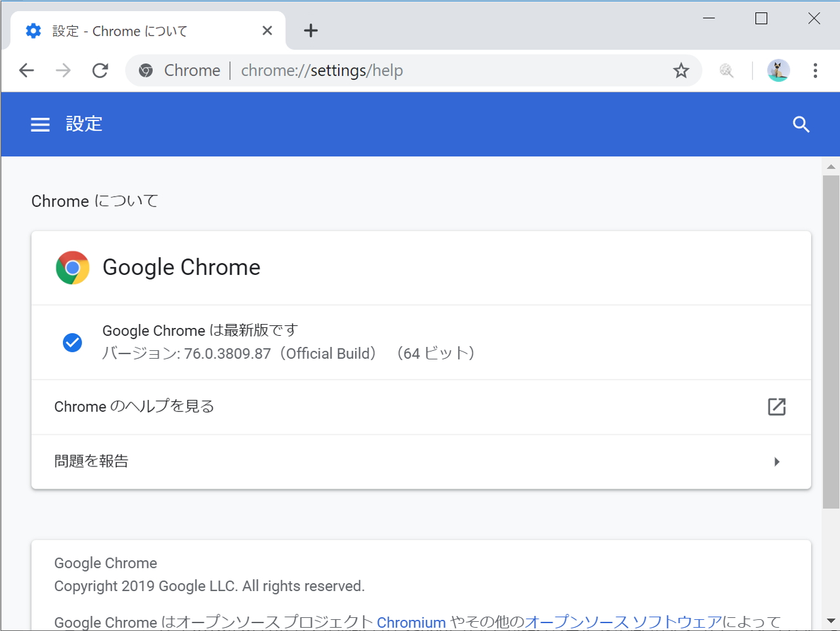Bookmark this page with the star icon
Viewport: 840px width, 631px height.
(x=681, y=70)
